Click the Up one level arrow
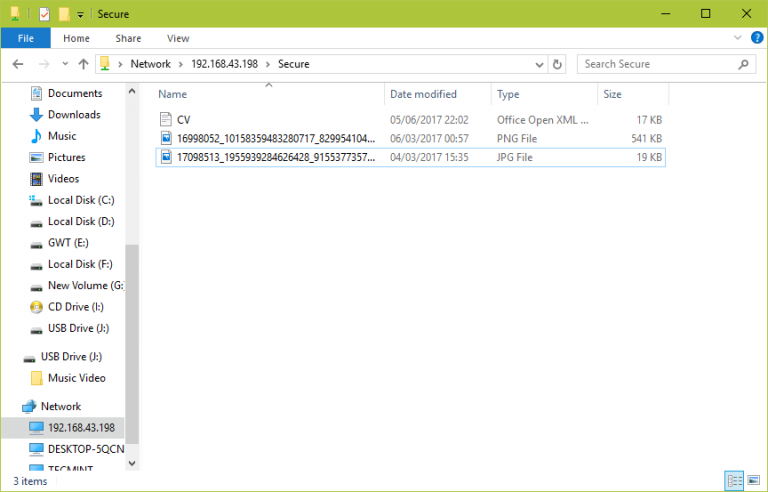The height and width of the screenshot is (492, 768). pos(83,64)
